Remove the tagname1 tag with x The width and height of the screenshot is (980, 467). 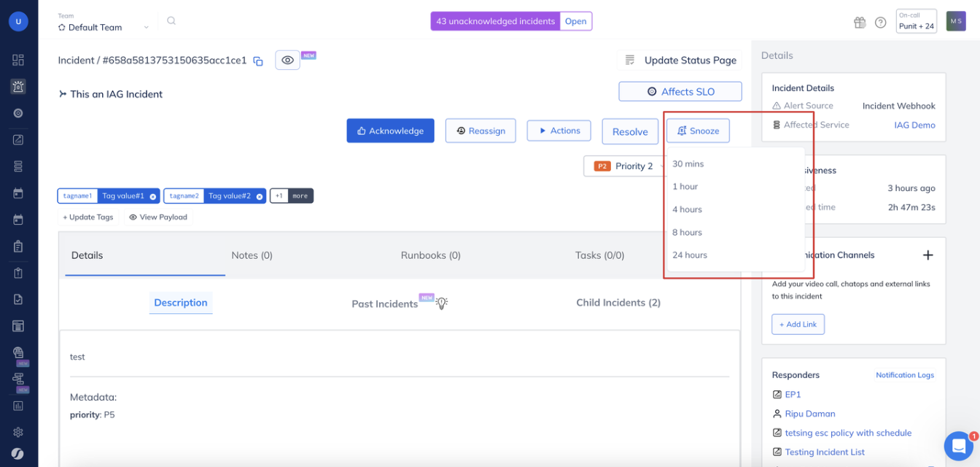click(x=153, y=196)
